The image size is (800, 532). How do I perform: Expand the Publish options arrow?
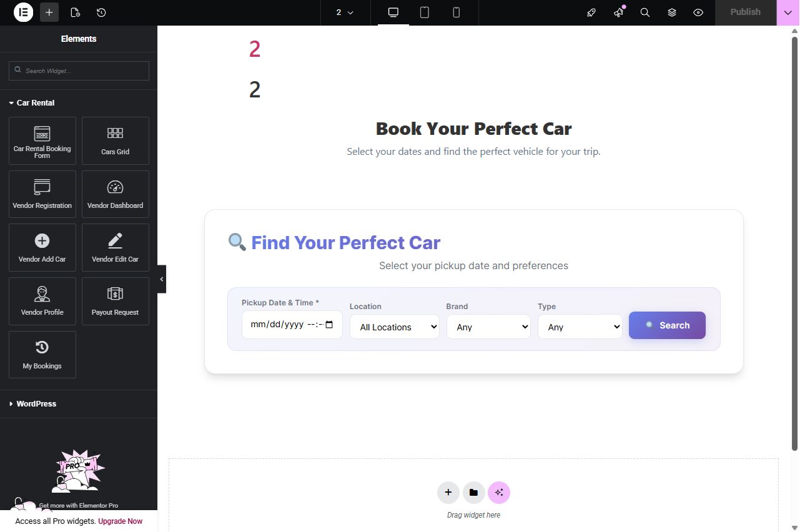788,12
